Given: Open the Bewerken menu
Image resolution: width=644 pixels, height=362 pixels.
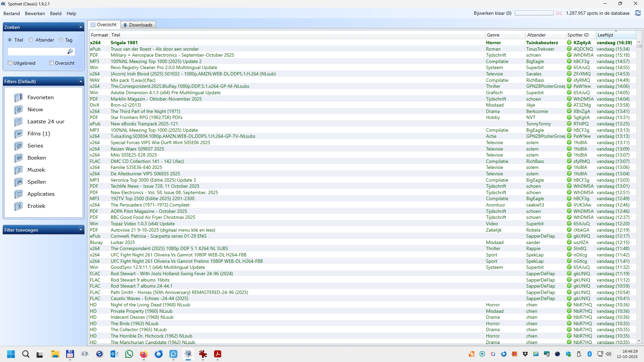Looking at the screenshot, I should point(35,13).
